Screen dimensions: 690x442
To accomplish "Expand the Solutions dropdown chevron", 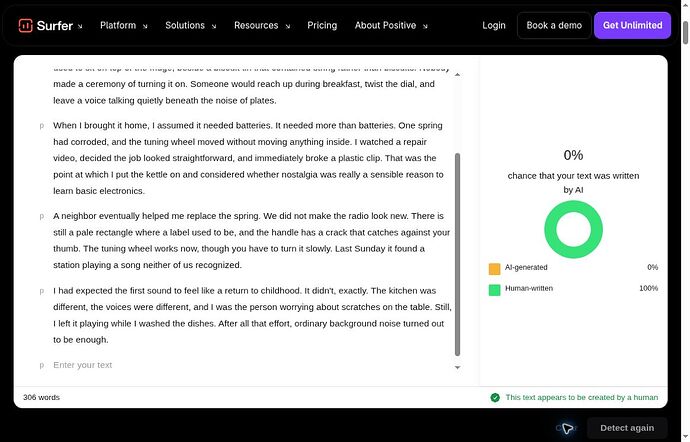I will (x=214, y=26).
